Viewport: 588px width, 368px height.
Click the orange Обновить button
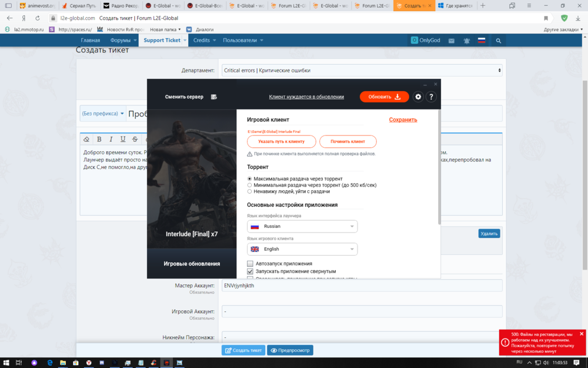coord(384,97)
